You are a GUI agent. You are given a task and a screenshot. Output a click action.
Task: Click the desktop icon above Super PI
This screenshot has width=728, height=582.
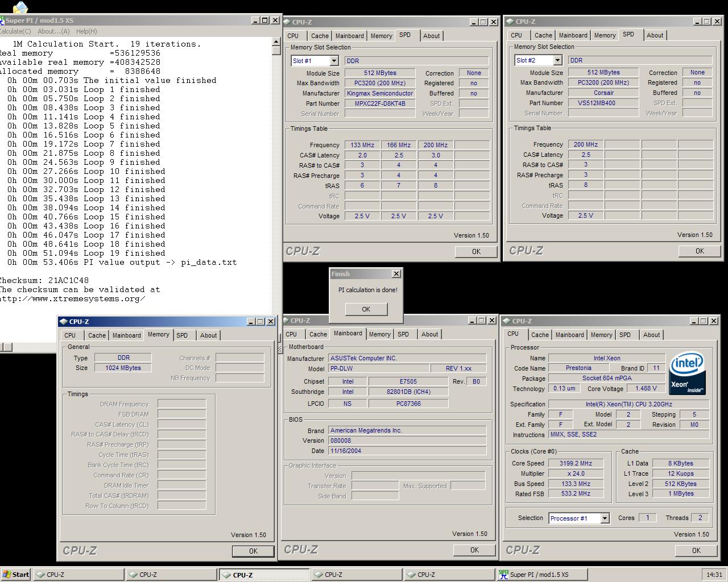20,7
